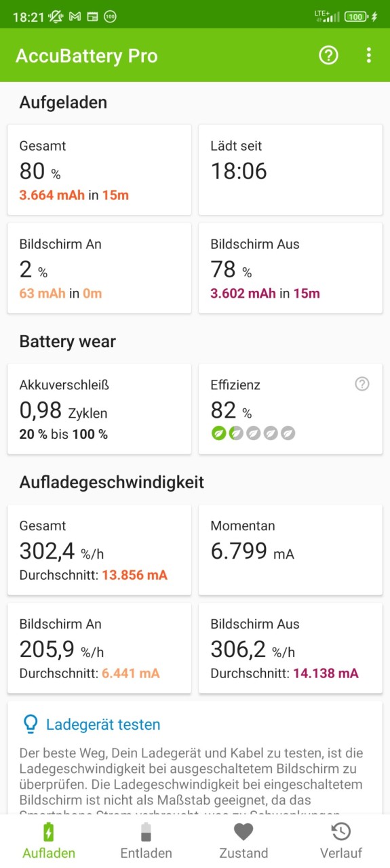Tap the status bar battery indicator

(x=356, y=17)
